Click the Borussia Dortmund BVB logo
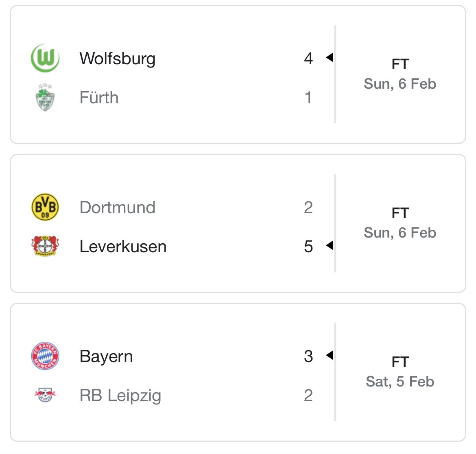This screenshot has width=476, height=454. click(x=45, y=207)
